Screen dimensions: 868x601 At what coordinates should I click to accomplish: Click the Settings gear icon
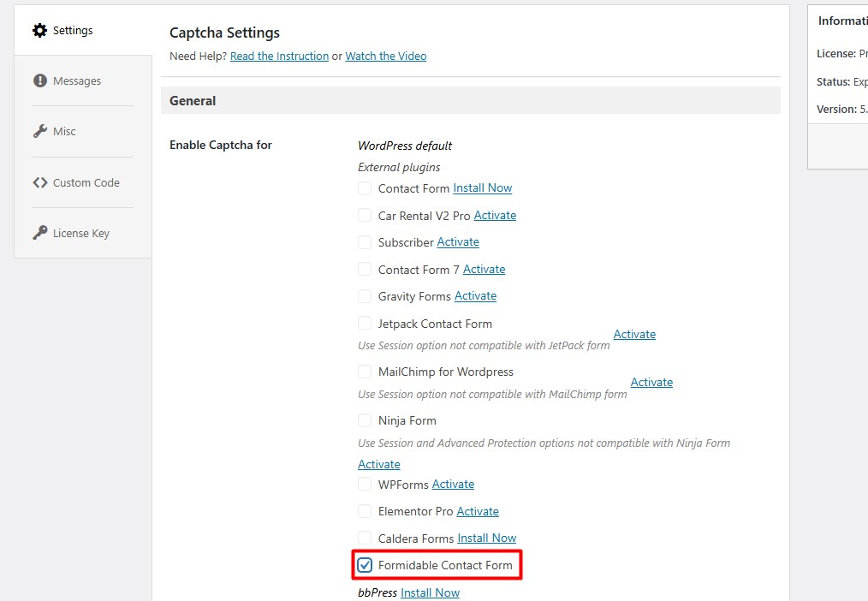click(x=40, y=31)
